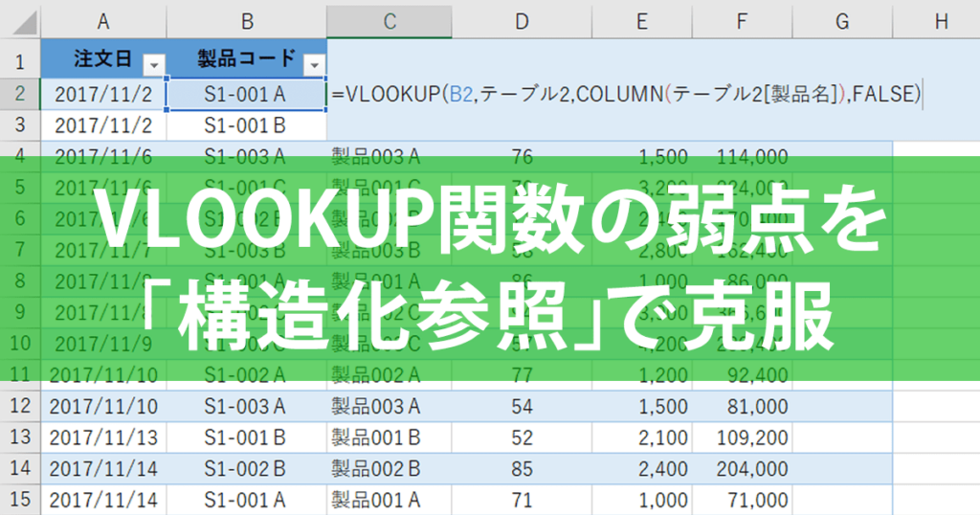
Task: Click cell A14 dated 2017/11/14
Action: [103, 469]
